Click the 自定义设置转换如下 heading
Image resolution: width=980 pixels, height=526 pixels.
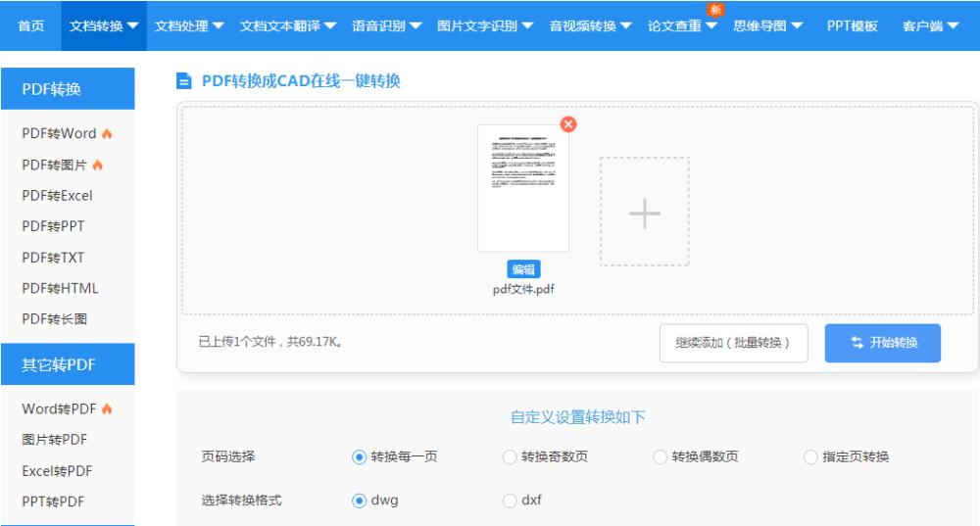click(x=577, y=417)
